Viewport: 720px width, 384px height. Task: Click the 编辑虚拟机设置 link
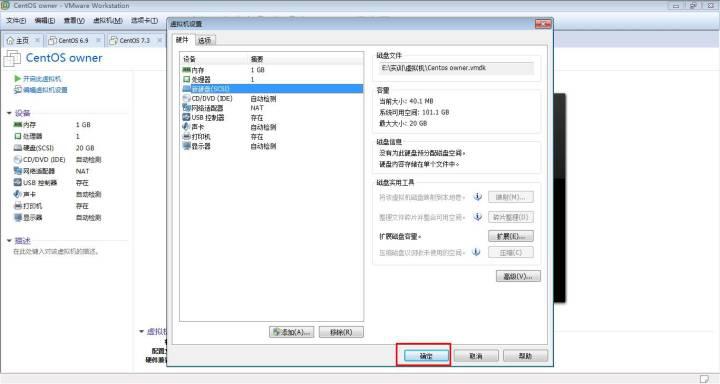point(45,90)
